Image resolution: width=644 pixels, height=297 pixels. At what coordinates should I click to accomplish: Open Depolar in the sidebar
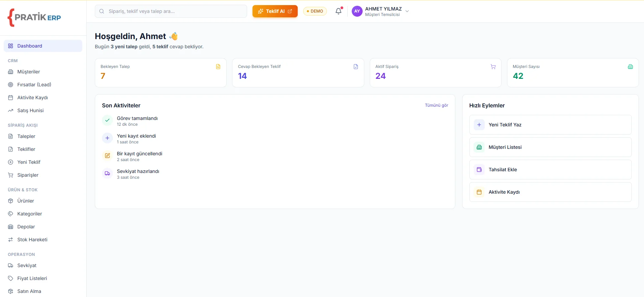point(43,227)
